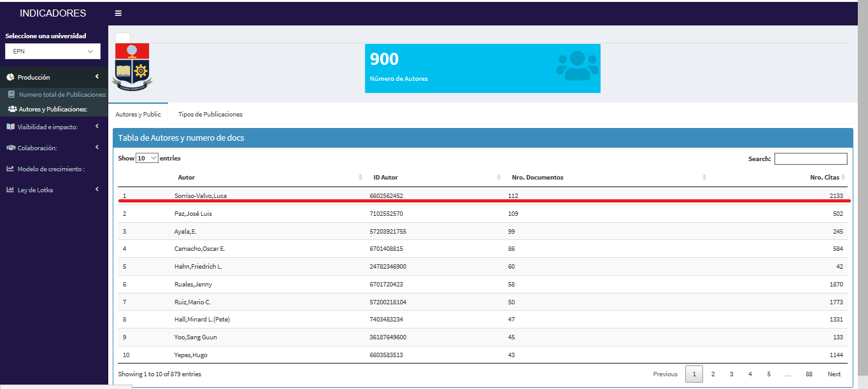868x389 pixels.
Task: Click the table Search input field
Action: point(810,159)
